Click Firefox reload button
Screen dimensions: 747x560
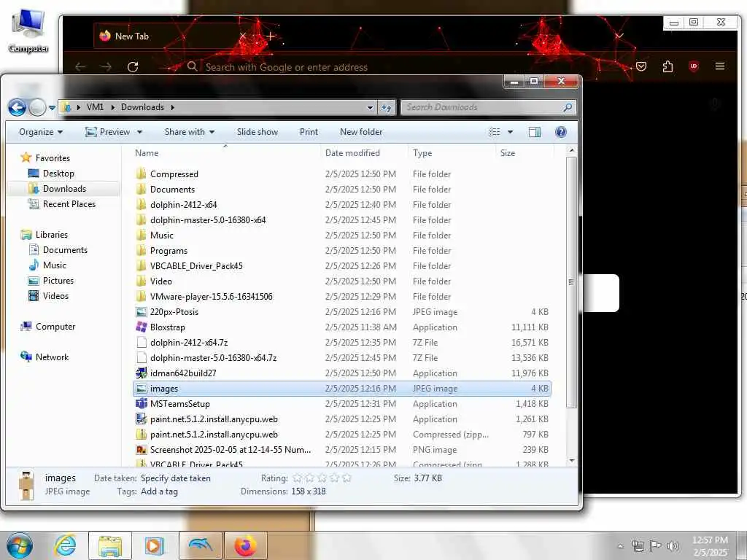pos(133,66)
